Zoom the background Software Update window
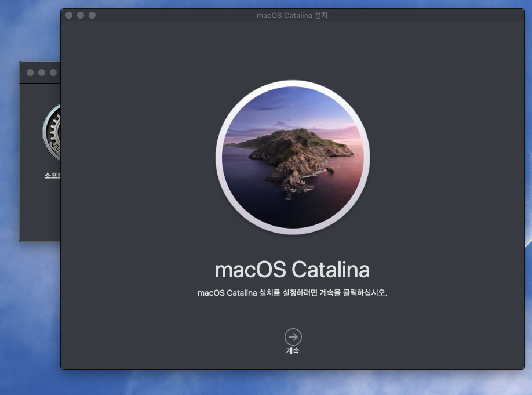This screenshot has width=532, height=395. (53, 73)
